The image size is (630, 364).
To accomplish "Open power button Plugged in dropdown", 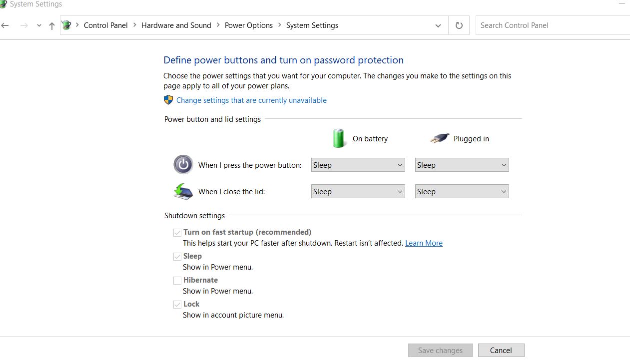I will (x=462, y=165).
